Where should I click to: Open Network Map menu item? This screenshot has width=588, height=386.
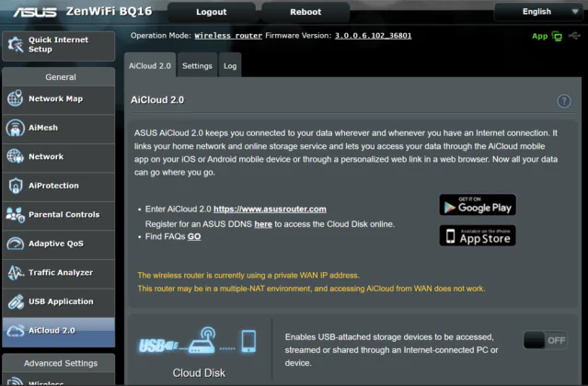coord(59,99)
